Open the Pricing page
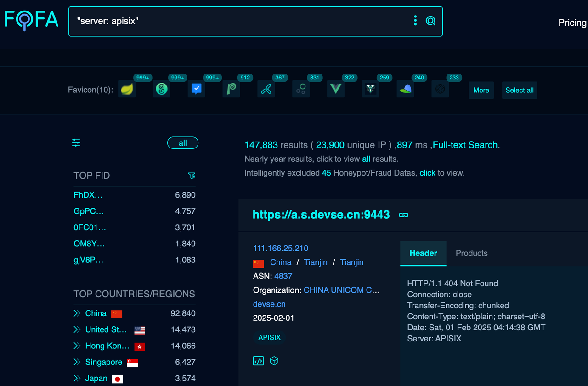This screenshot has width=588, height=386. [572, 22]
